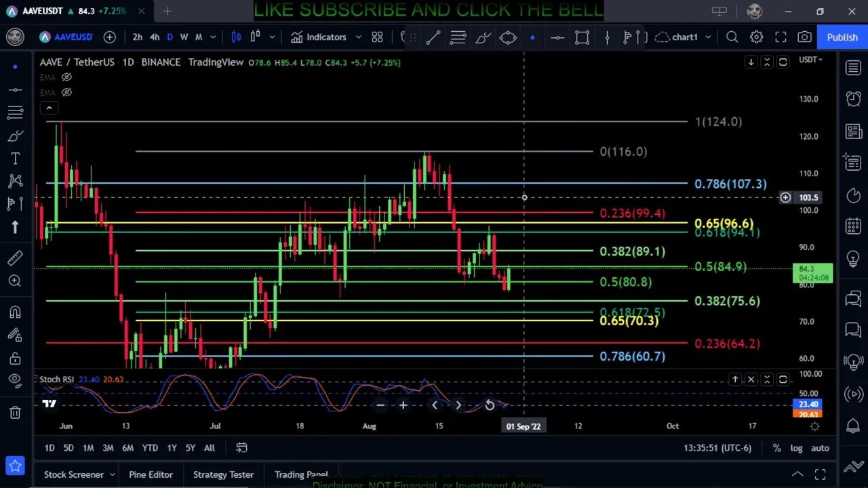
Task: Toggle percent scale mode
Action: [777, 447]
